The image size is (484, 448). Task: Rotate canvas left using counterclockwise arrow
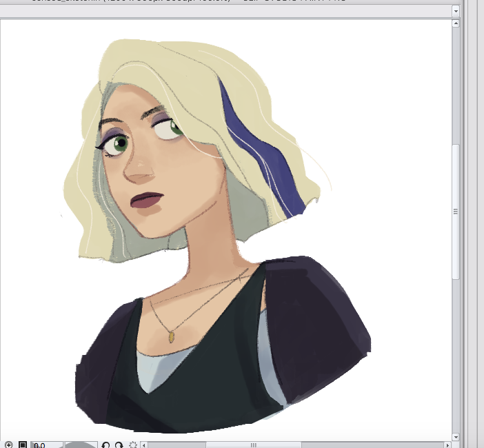point(105,445)
